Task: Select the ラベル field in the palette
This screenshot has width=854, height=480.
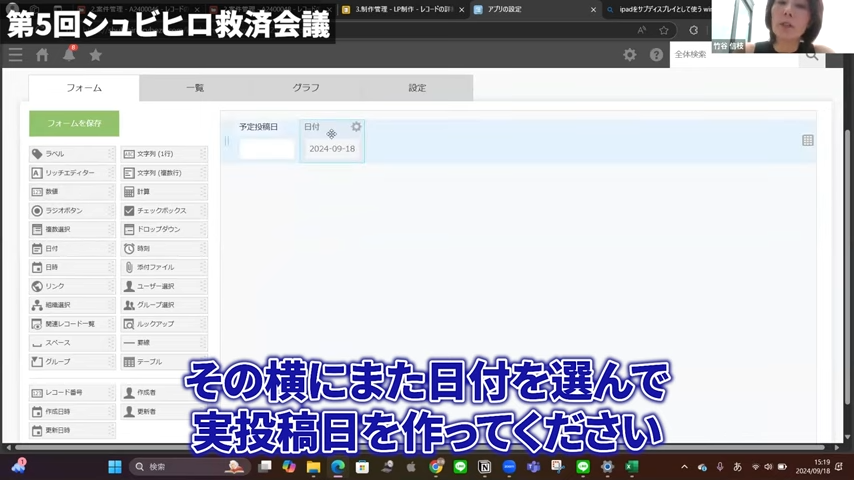Action: point(72,154)
